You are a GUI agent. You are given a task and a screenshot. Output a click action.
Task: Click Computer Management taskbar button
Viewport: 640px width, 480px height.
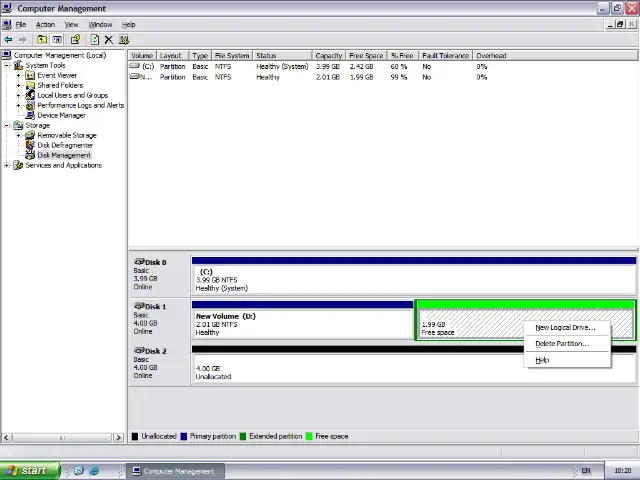(175, 471)
